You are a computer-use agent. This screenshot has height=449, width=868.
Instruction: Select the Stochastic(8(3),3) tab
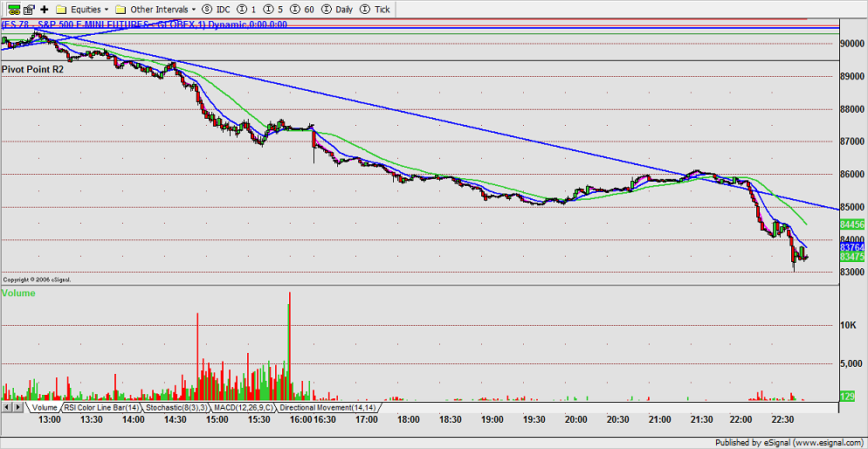[176, 407]
